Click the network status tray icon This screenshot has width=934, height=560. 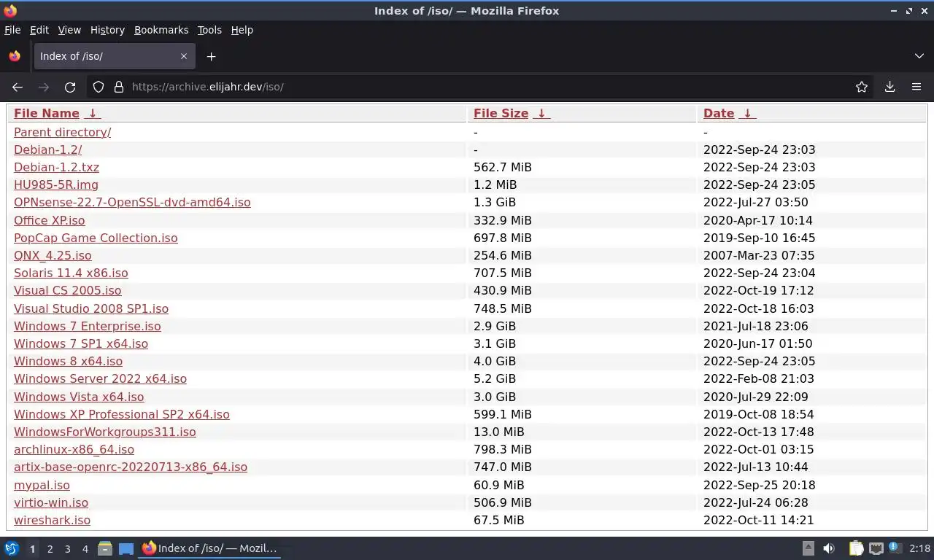876,548
